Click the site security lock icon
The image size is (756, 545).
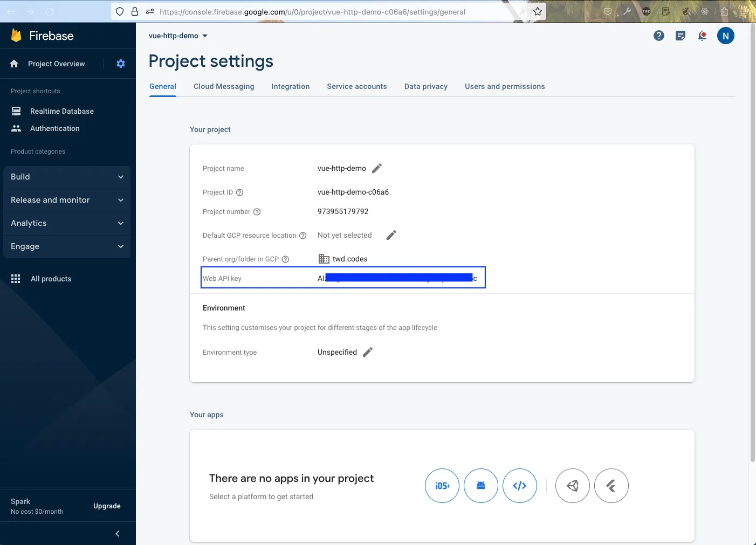(135, 11)
